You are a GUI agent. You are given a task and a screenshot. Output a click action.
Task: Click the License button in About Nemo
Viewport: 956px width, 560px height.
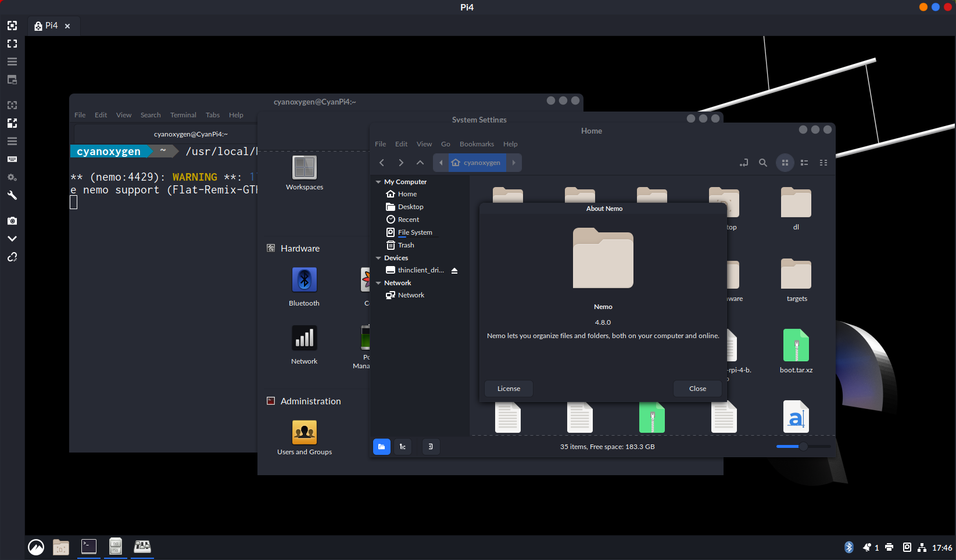point(508,388)
